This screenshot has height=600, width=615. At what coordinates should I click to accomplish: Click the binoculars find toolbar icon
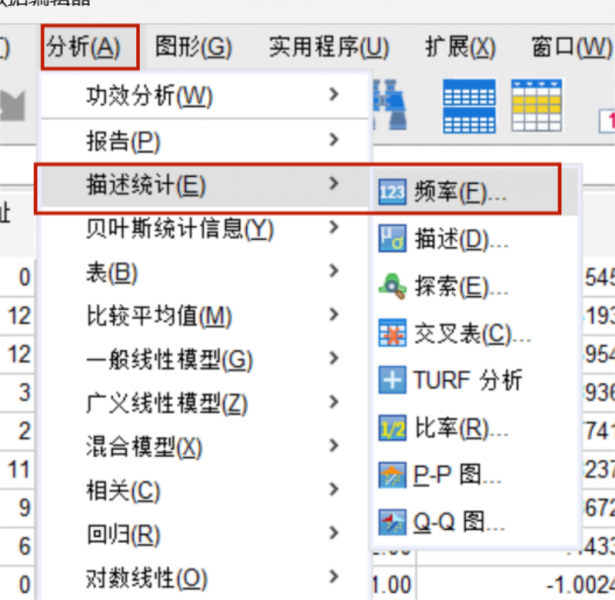[x=390, y=105]
